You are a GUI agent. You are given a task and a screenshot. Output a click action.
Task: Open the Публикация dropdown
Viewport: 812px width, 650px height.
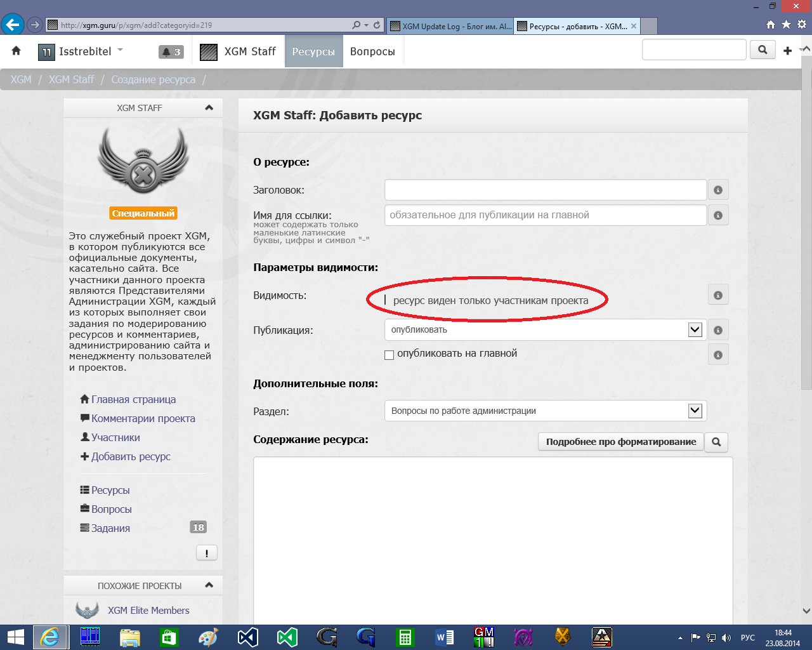point(545,329)
